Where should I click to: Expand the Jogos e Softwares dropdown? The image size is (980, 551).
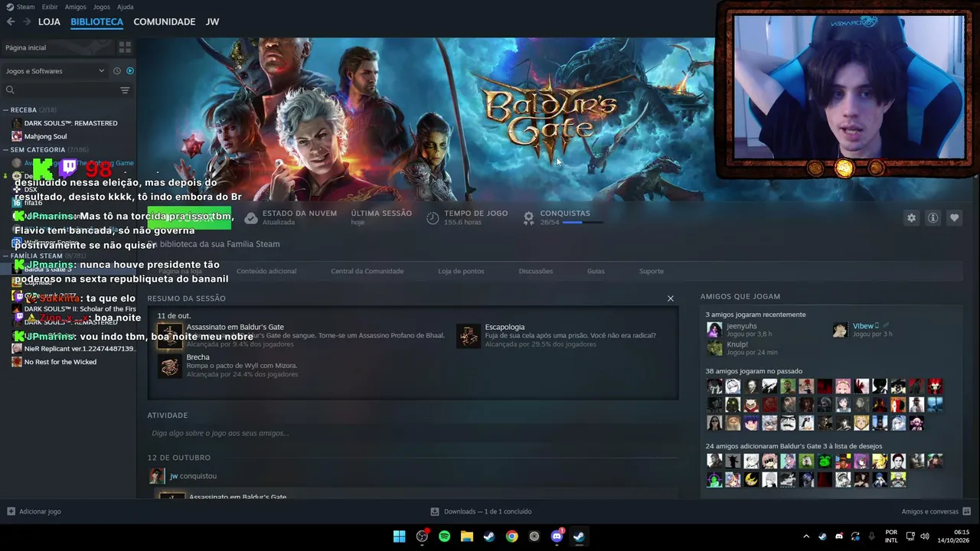coord(55,71)
